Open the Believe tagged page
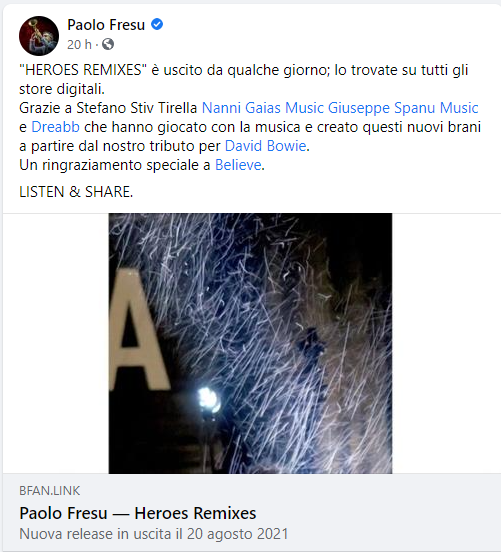 pyautogui.click(x=238, y=165)
